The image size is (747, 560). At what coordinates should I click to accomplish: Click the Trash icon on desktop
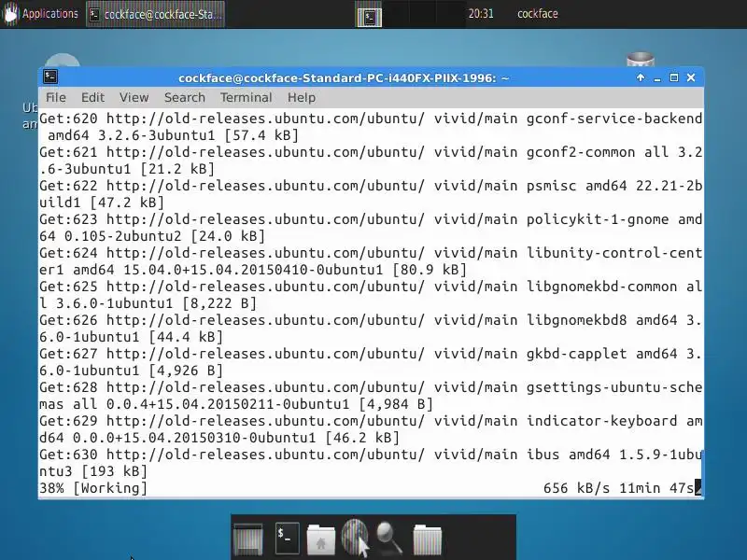point(641,60)
